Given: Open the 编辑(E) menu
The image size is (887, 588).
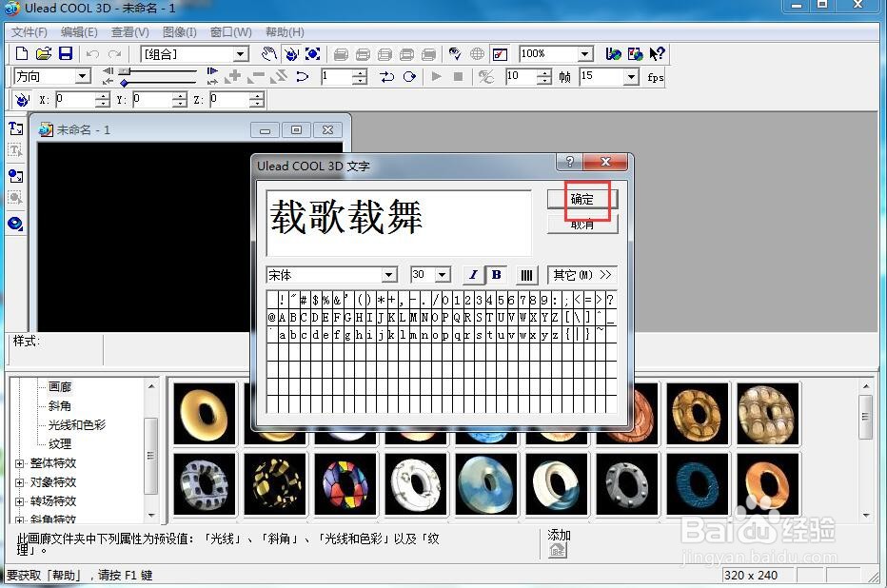Looking at the screenshot, I should (79, 32).
